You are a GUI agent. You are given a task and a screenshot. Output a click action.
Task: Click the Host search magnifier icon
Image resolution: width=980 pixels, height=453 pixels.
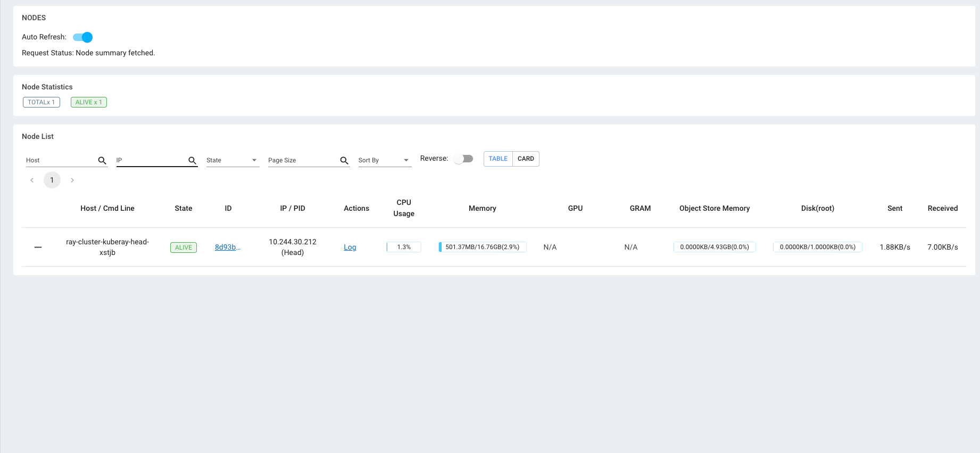(x=102, y=160)
